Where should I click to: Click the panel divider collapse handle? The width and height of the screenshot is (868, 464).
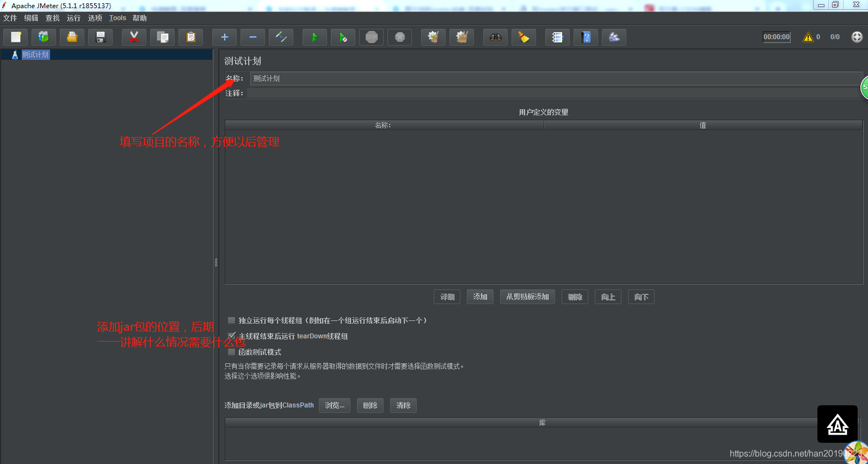[x=216, y=262]
